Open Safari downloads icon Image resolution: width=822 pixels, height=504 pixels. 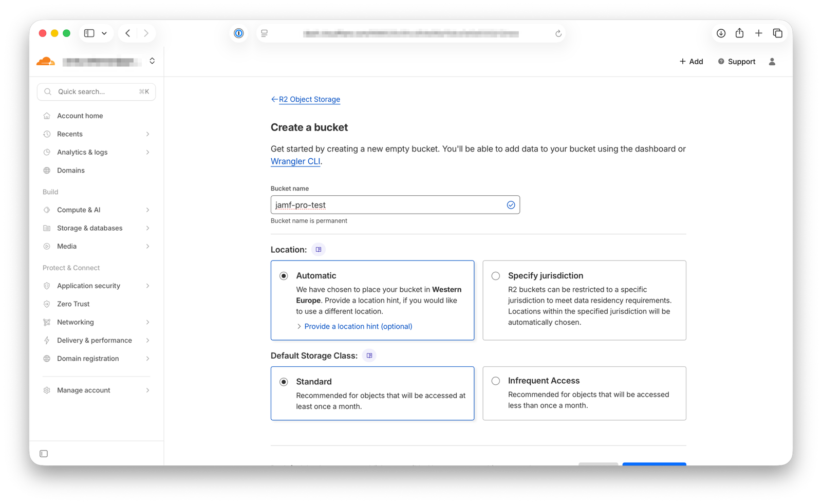721,33
